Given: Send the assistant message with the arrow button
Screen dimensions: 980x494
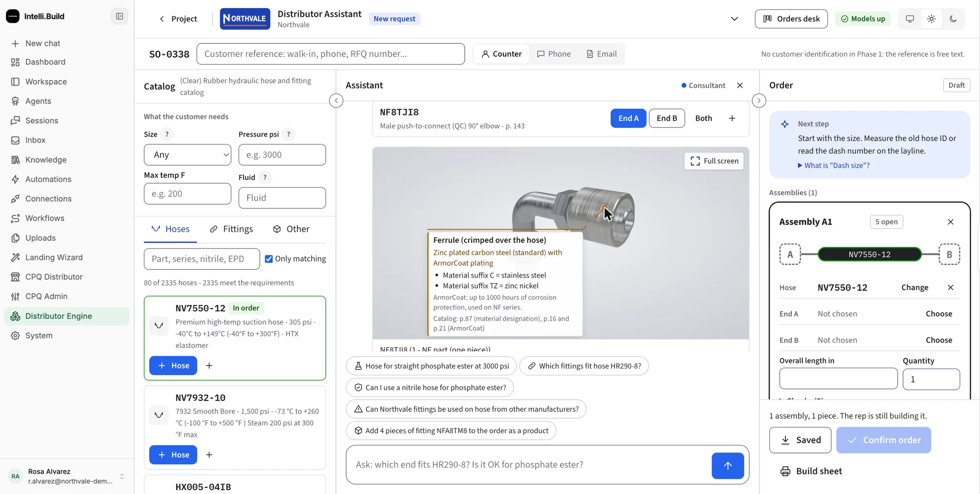Looking at the screenshot, I should point(728,465).
